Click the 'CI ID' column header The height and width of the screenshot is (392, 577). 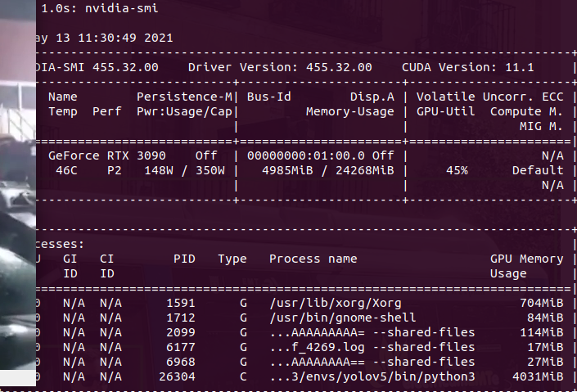[x=107, y=266]
